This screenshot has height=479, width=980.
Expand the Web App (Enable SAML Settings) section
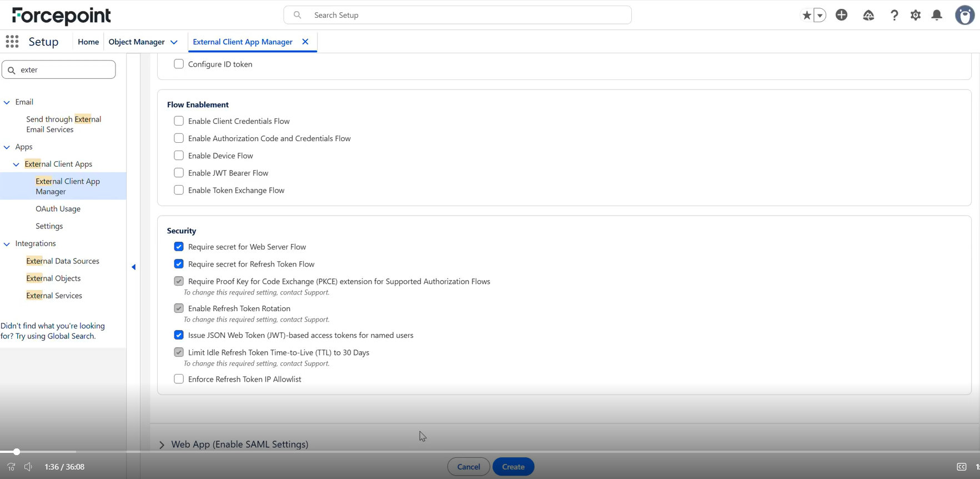point(162,445)
